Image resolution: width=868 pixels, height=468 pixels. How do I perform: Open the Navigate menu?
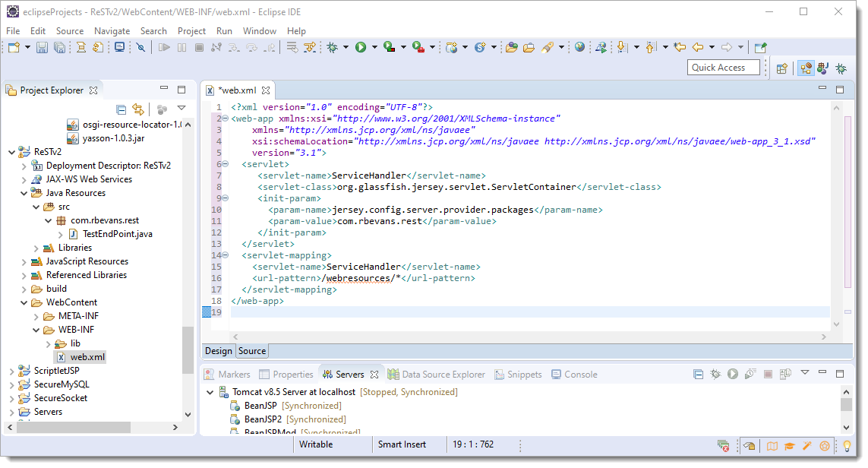click(x=112, y=31)
